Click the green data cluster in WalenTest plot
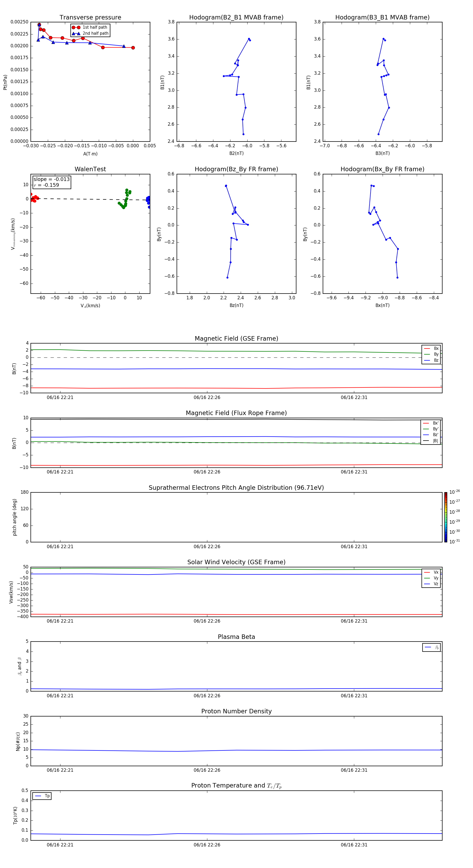Viewport: 473px width, 868px height. [x=125, y=199]
